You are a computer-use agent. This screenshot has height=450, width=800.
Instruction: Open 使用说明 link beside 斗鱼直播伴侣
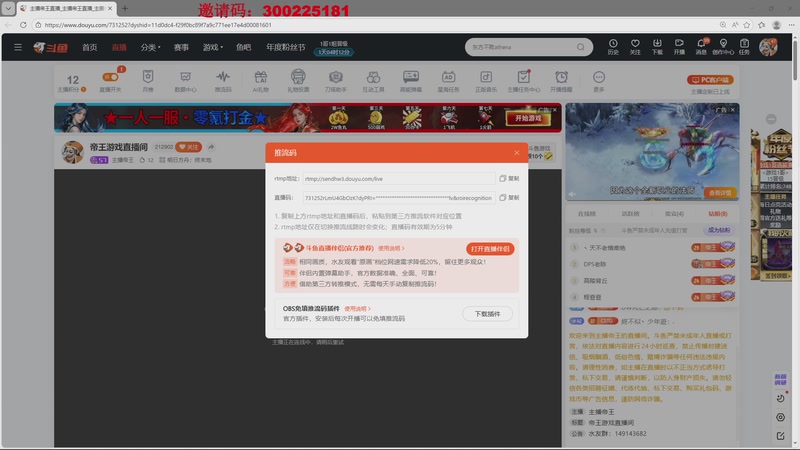(x=391, y=248)
